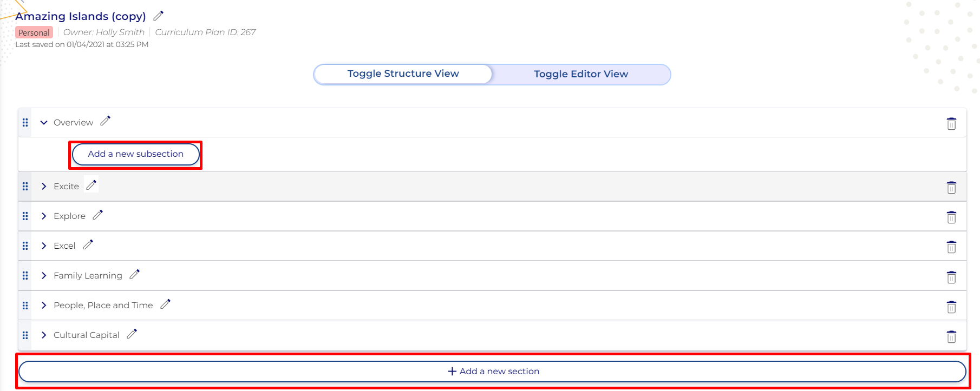Click the pencil icon next to Excite
The image size is (980, 391).
click(91, 185)
